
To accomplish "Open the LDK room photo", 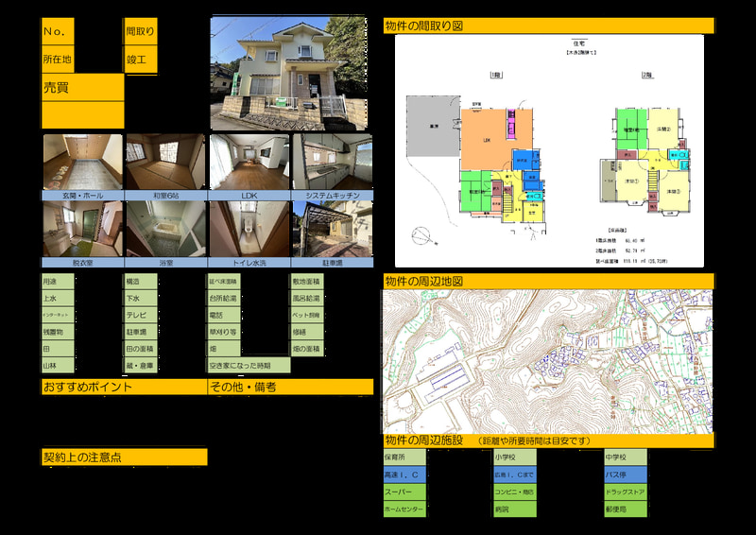I will [249, 162].
